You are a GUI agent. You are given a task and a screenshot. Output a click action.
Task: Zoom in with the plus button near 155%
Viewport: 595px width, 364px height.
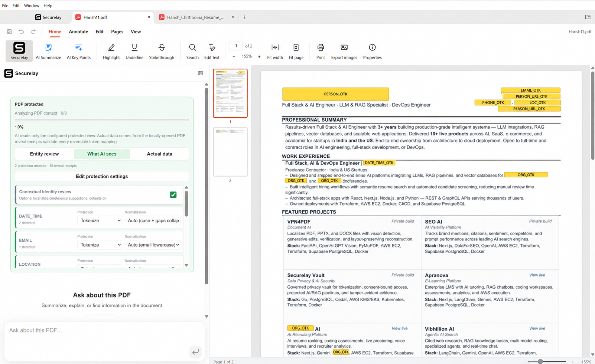click(259, 57)
